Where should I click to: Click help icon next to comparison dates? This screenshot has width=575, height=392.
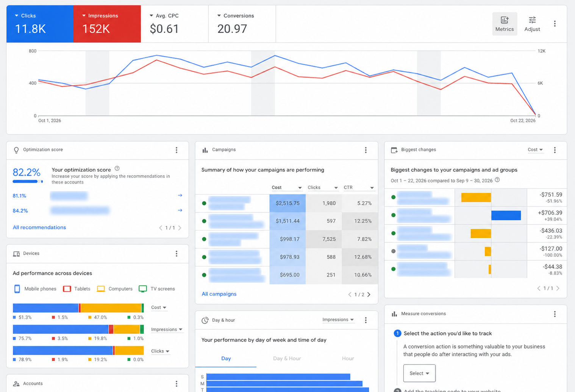point(497,180)
